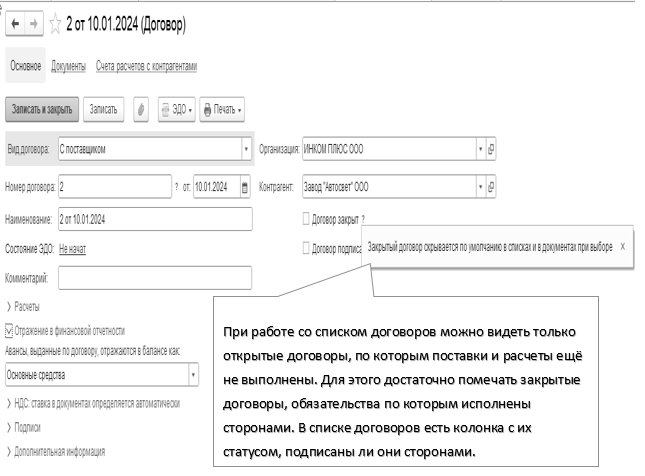This screenshot has height=476, width=645.
Task: Go forward with the right arrow button
Action: pyautogui.click(x=34, y=24)
